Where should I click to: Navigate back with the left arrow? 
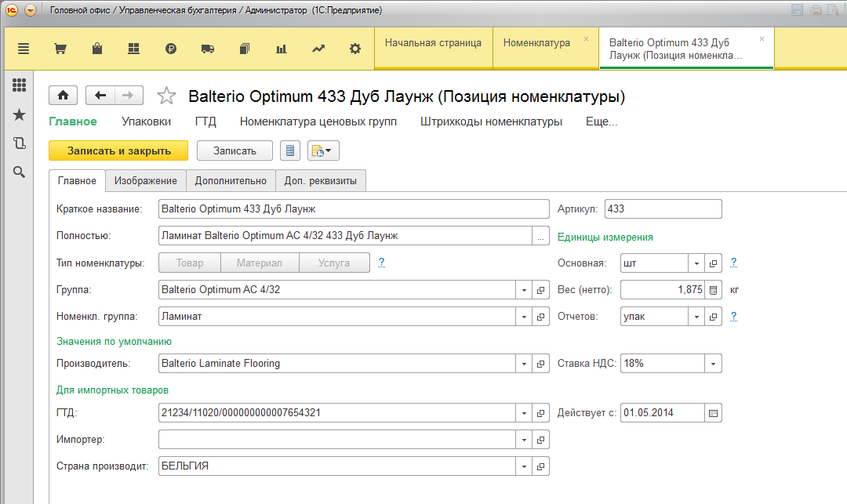(x=100, y=96)
